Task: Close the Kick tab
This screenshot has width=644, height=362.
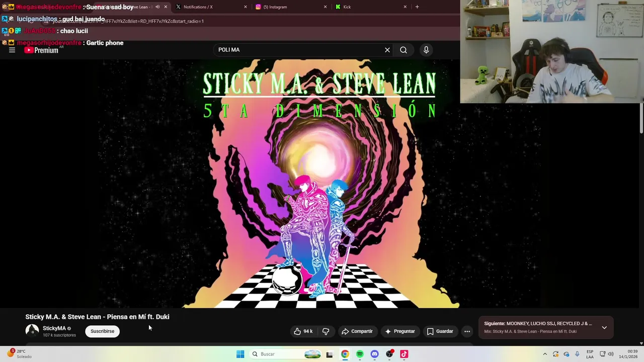Action: (405, 7)
